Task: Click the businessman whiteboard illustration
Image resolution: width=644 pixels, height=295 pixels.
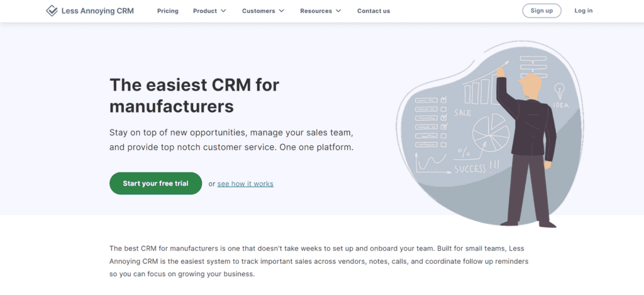Action: point(489,133)
